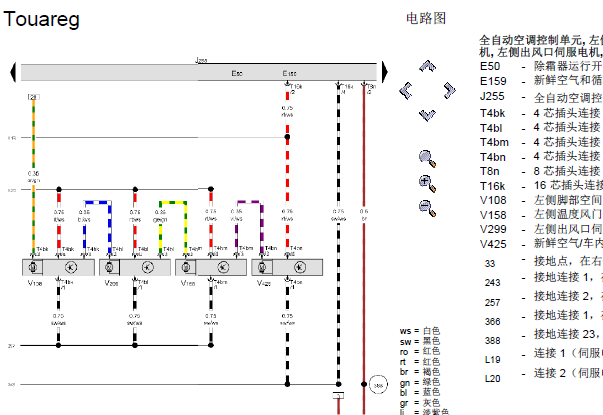Select the V299 servo motor block
Viewport: 603px width, 415px height.
coord(135,267)
